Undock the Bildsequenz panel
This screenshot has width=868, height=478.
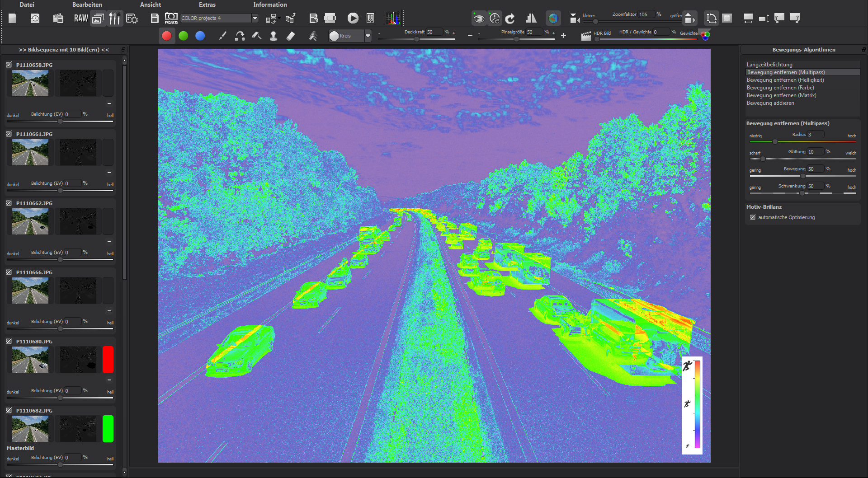(123, 50)
